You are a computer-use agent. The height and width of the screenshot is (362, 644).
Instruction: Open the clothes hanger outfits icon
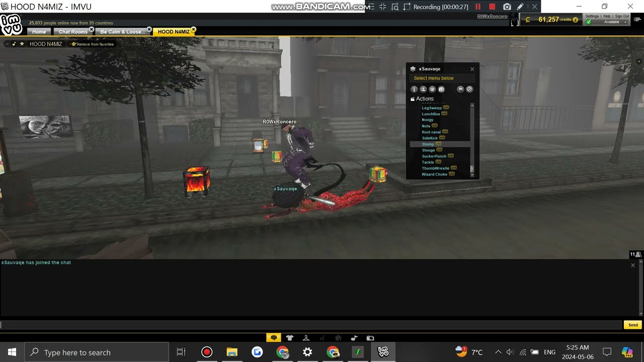pyautogui.click(x=306, y=338)
